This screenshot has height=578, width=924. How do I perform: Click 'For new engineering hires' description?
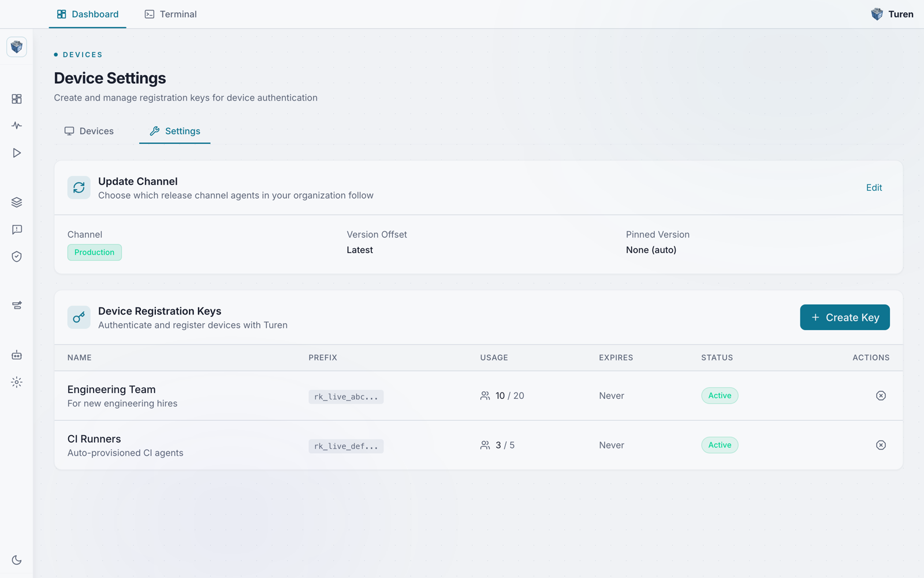pos(122,403)
